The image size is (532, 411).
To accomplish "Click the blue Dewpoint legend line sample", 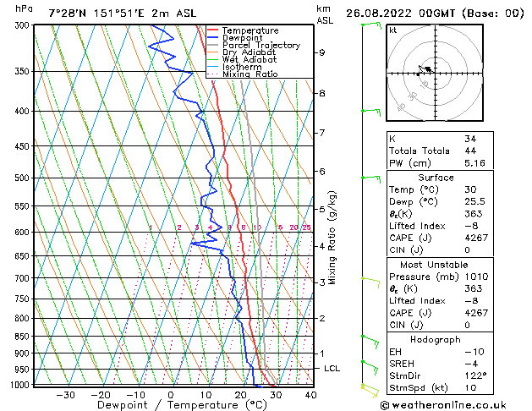I will 213,37.
